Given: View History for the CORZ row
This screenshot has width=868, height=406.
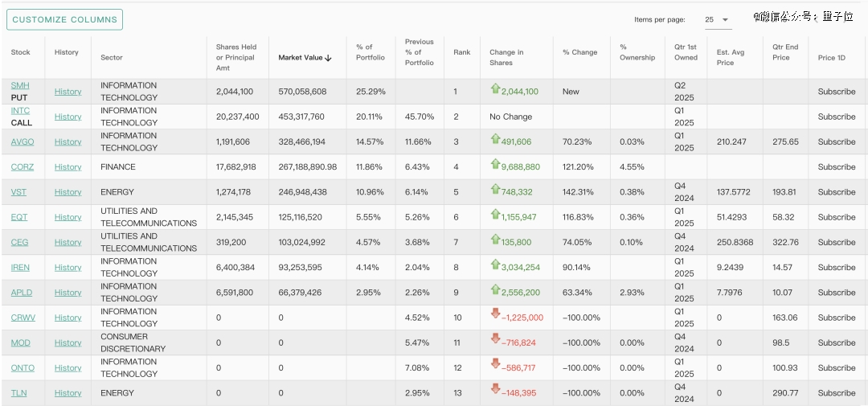Looking at the screenshot, I should coord(68,166).
